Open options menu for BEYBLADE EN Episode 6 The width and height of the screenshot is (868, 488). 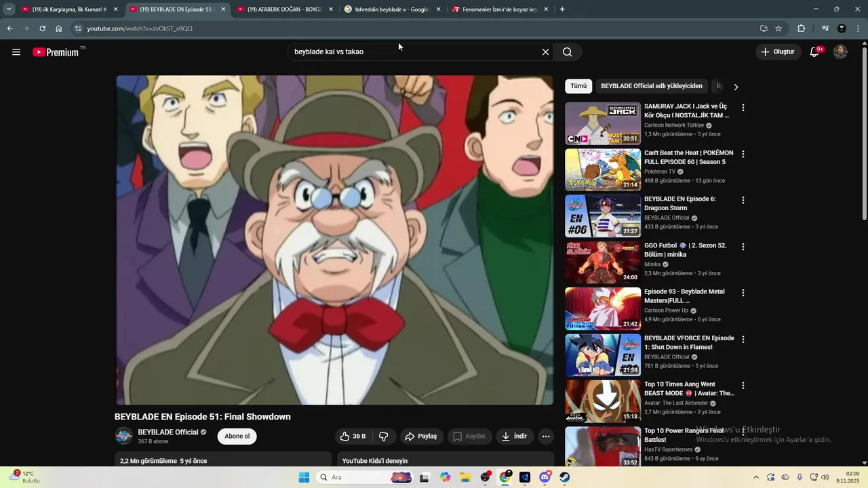click(x=743, y=201)
